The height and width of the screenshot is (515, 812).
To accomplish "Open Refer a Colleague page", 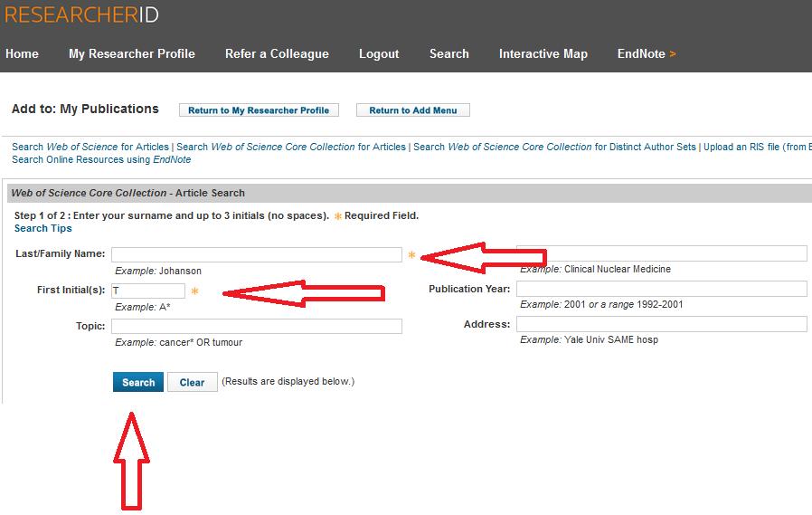I will [x=277, y=54].
